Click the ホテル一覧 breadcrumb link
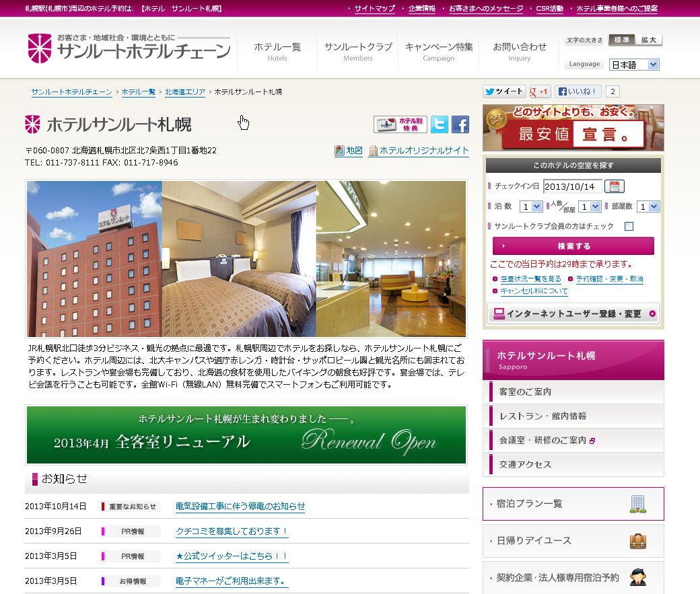Viewport: 700px width, 594px height. [139, 92]
